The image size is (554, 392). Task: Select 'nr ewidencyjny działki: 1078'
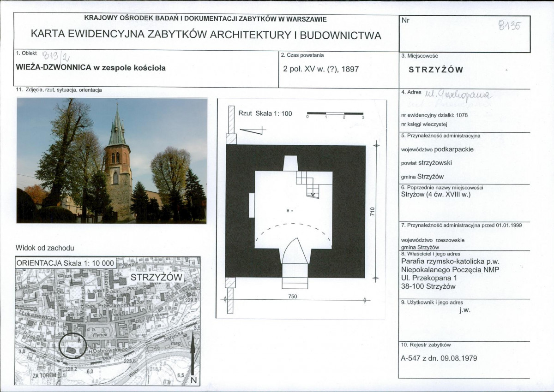[434, 115]
